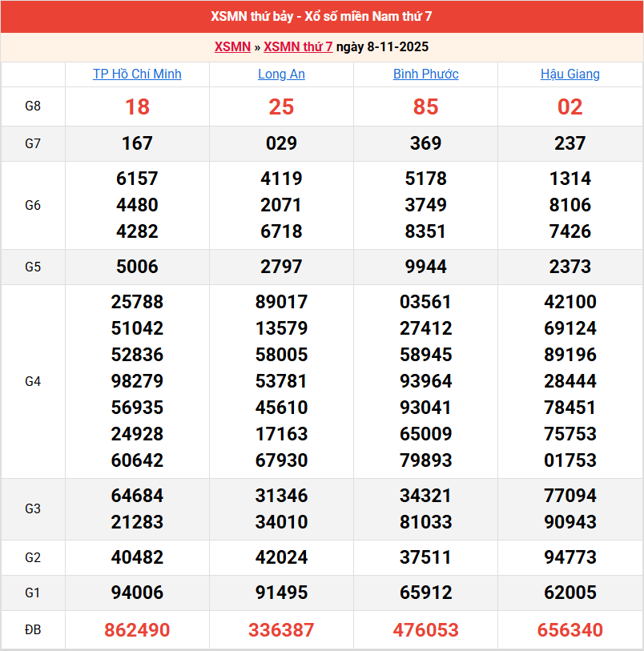This screenshot has width=644, height=651.
Task: Open the Long An province link
Action: point(281,74)
